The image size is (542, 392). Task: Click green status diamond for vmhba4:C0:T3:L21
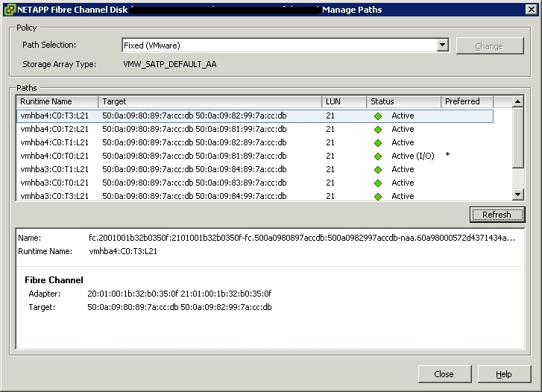click(378, 116)
